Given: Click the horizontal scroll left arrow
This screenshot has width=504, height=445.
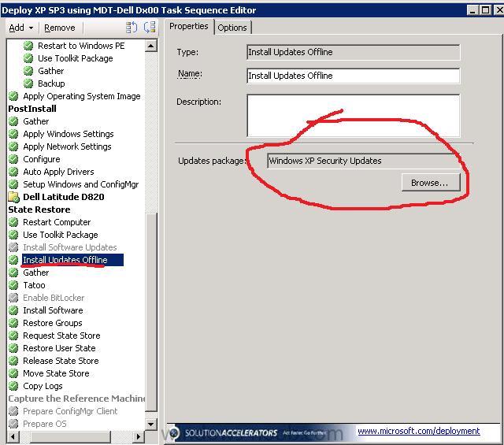Looking at the screenshot, I should pyautogui.click(x=13, y=436).
